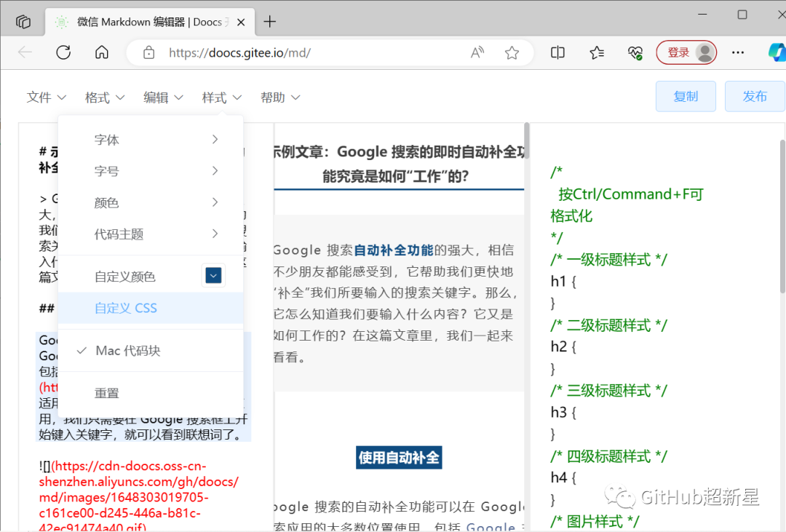The image size is (786, 532).
Task: Click the preview article title text
Action: [399, 164]
